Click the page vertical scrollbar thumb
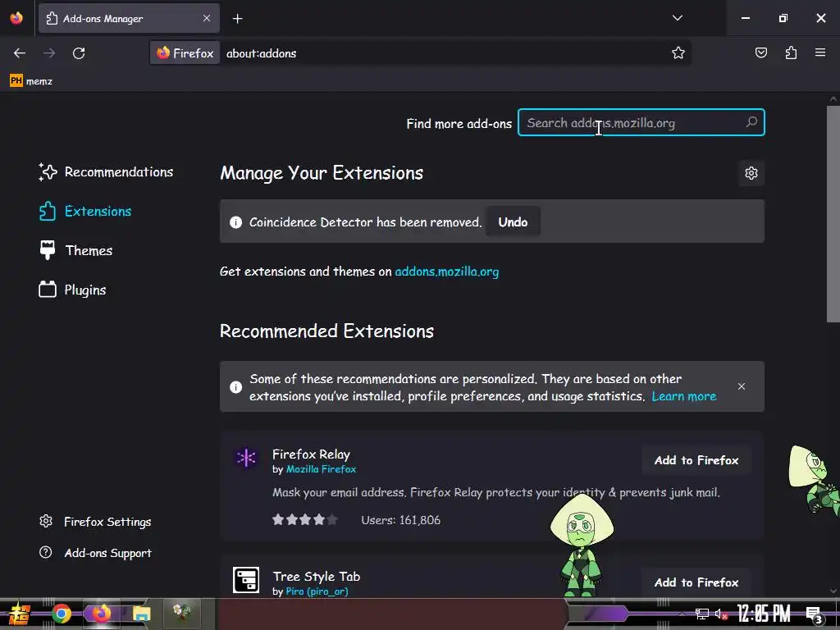The image size is (840, 630). click(833, 214)
